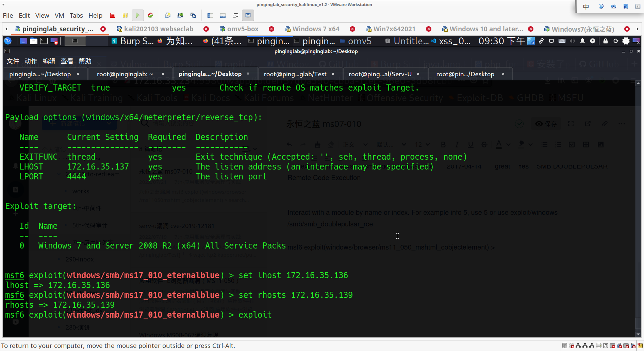644x351 pixels.
Task: Switch to Windows 10 and later VM tab
Action: (482, 29)
